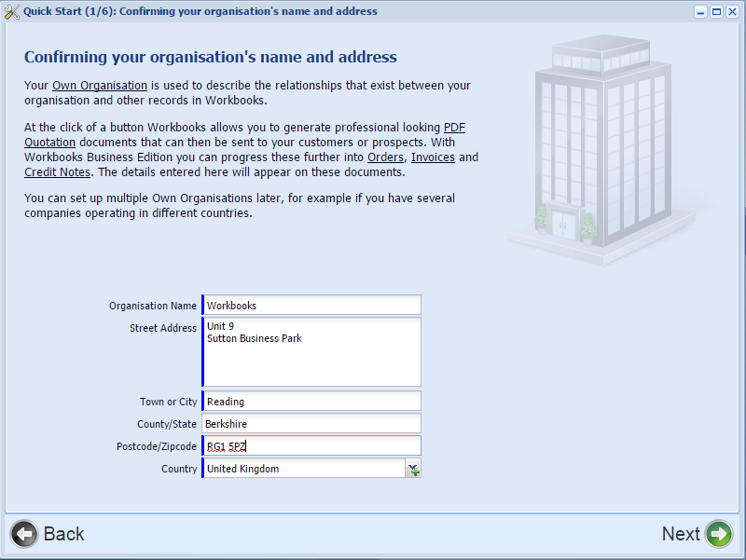
Task: Click the Next label text
Action: click(681, 534)
